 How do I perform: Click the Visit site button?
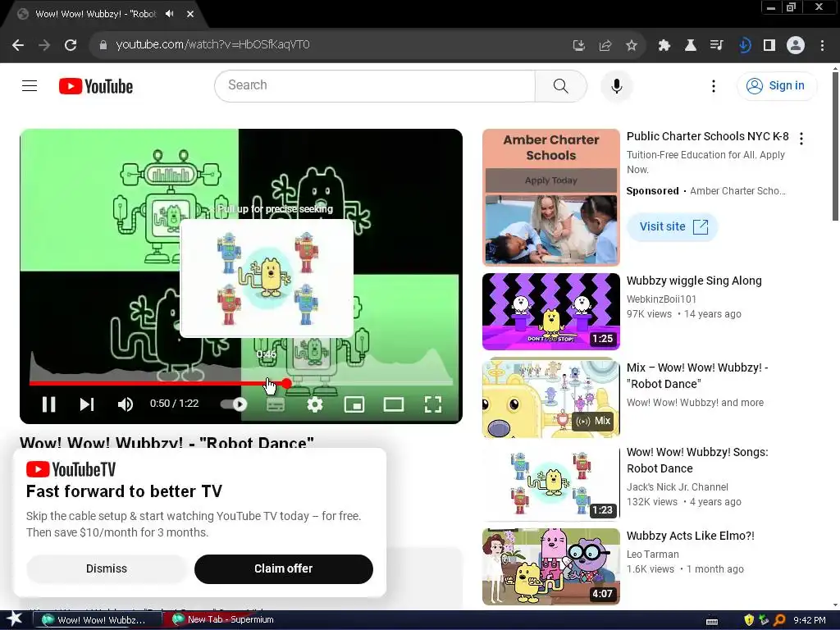point(673,226)
